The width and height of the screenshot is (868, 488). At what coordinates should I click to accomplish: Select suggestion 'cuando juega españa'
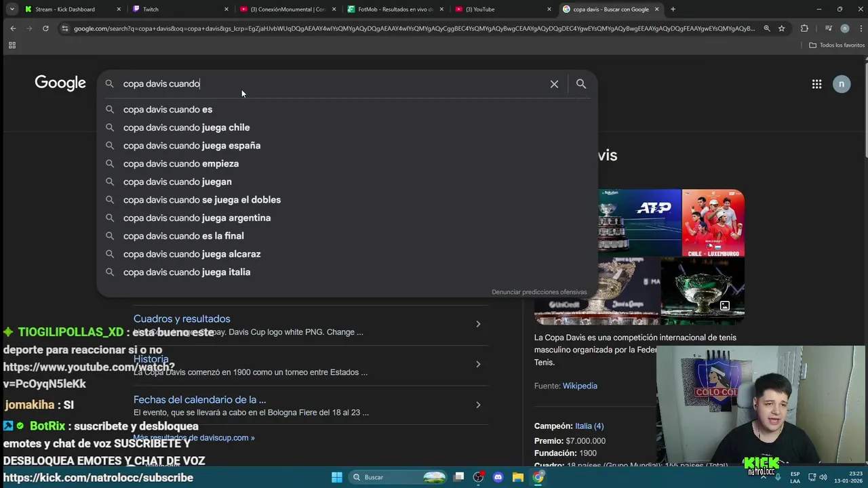(347, 146)
